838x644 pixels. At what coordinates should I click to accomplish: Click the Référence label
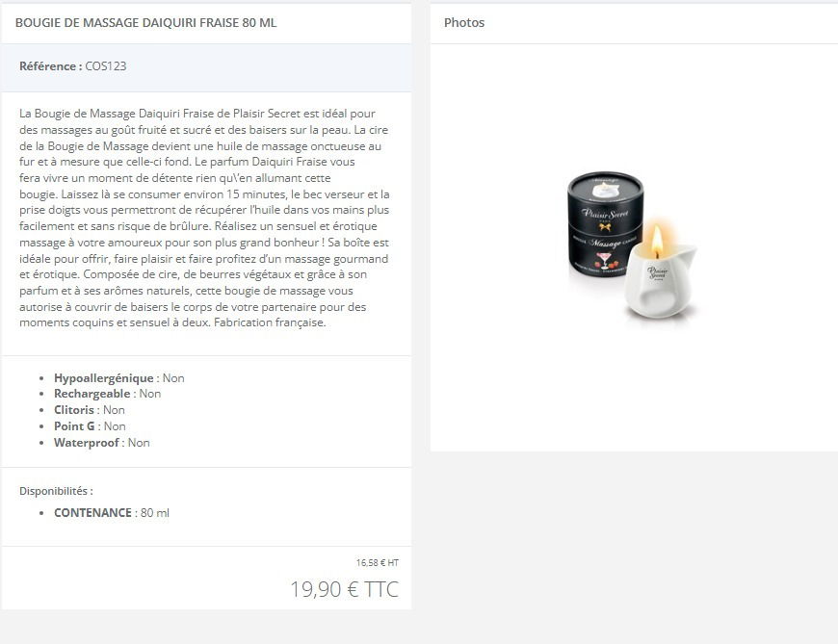coord(51,66)
